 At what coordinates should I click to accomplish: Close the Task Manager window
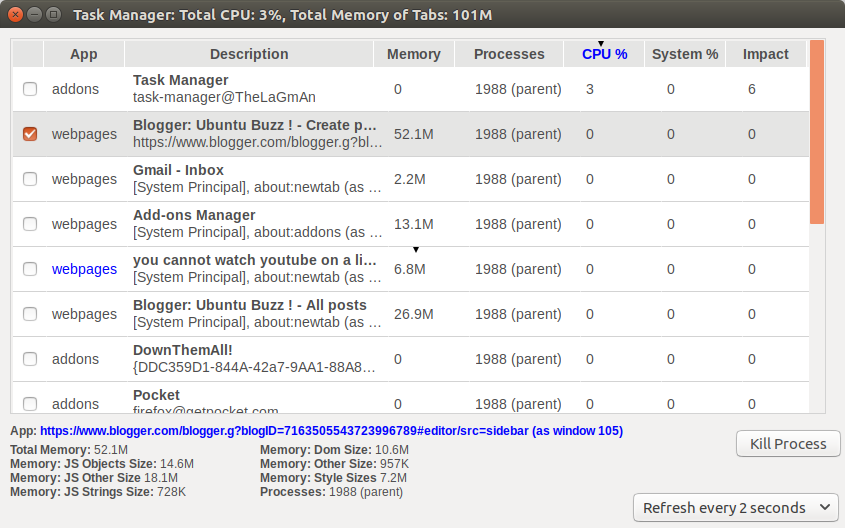point(16,15)
